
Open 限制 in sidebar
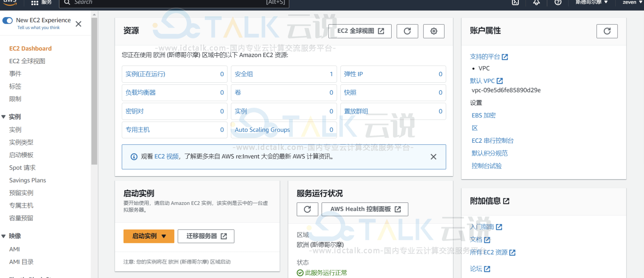coord(15,99)
